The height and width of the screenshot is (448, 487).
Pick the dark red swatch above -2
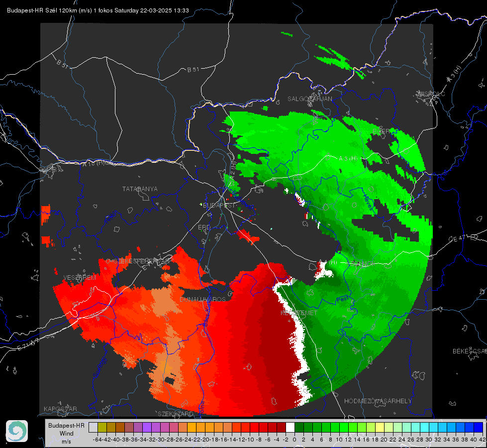(281, 428)
